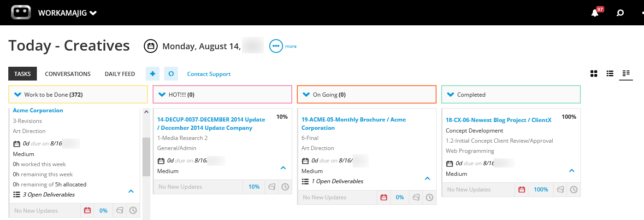Open the WORKAMAJIG dropdown menu
644x220 pixels.
67,13
